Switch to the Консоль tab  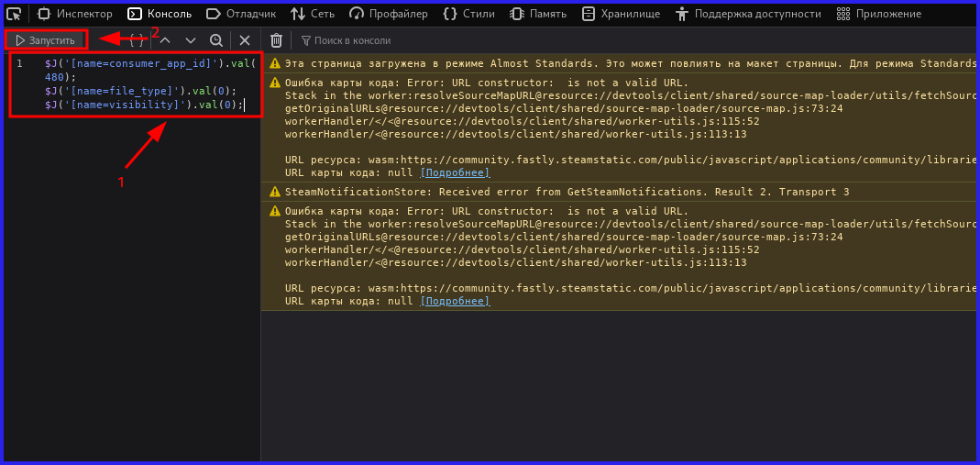(160, 14)
